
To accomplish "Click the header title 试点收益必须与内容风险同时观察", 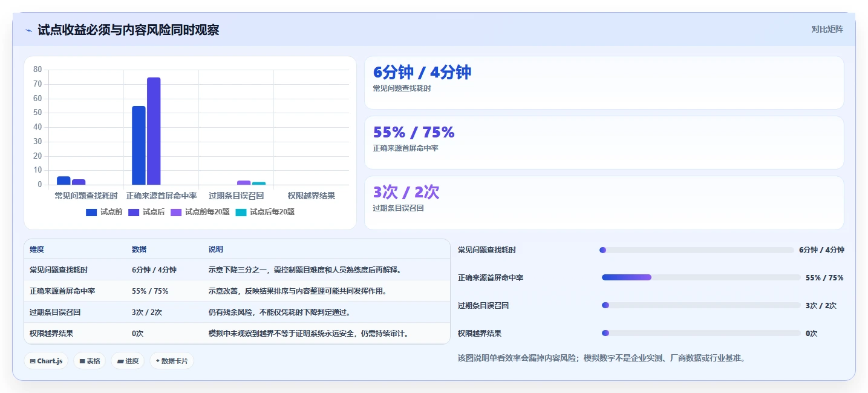I will [128, 30].
